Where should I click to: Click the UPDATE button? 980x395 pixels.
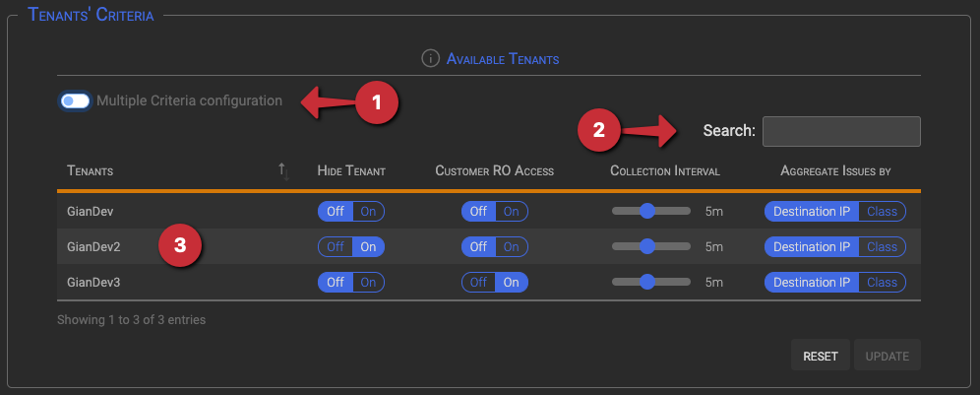pos(887,357)
